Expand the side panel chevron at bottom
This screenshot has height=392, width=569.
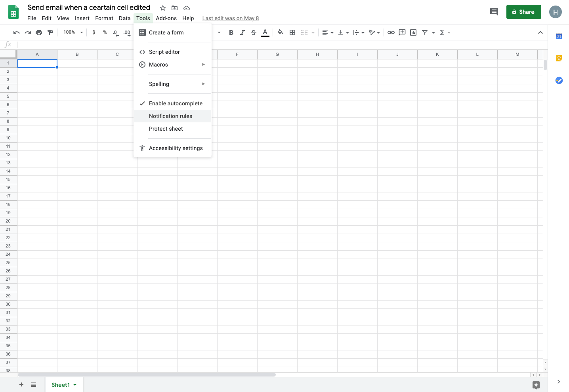click(x=559, y=382)
